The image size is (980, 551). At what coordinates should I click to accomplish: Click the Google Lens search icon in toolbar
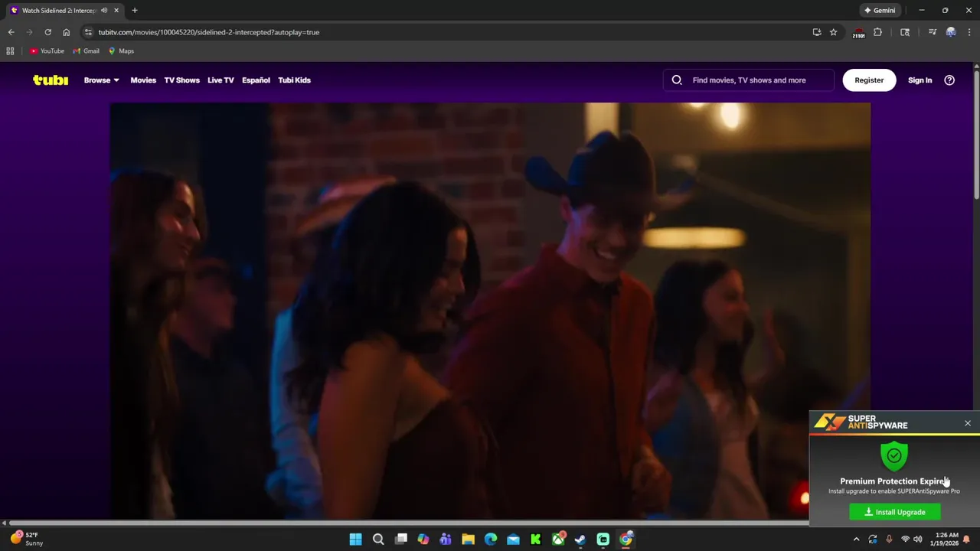coord(905,32)
